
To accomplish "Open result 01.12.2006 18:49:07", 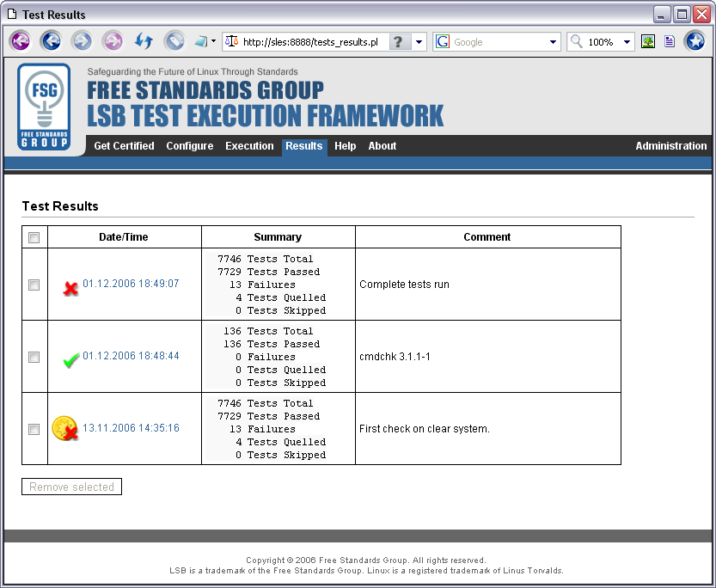I will (x=131, y=284).
